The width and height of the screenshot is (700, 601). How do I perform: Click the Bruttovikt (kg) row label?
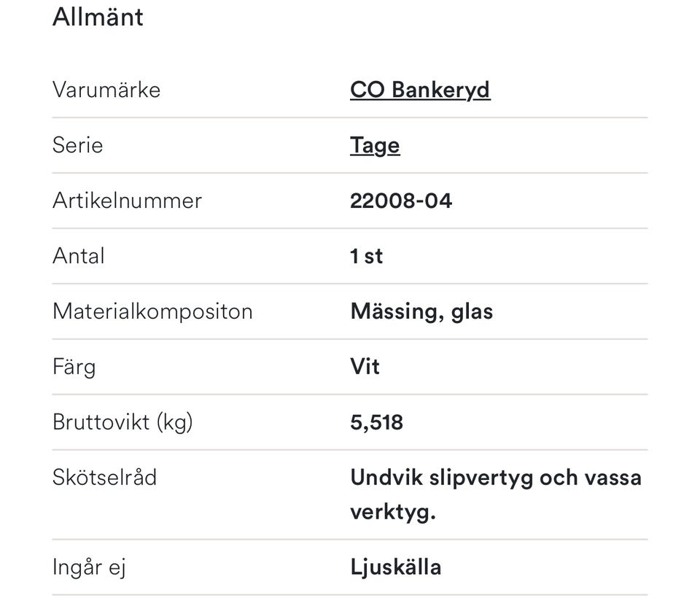pos(122,422)
